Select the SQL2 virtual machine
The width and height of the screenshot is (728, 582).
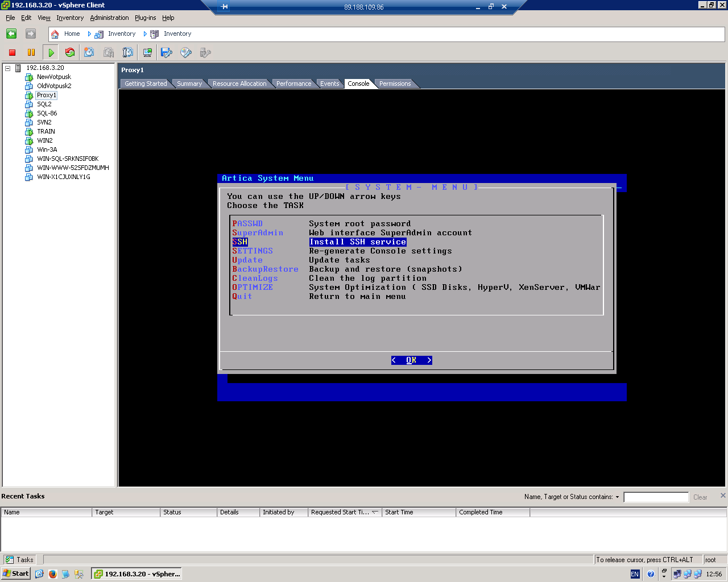44,104
